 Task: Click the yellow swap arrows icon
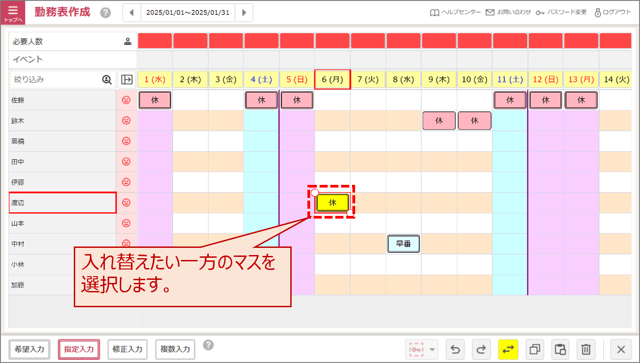click(x=508, y=350)
